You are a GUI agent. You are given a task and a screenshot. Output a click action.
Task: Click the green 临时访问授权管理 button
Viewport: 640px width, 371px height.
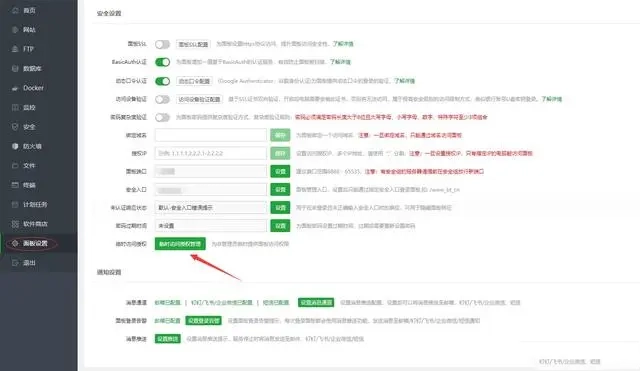point(180,244)
